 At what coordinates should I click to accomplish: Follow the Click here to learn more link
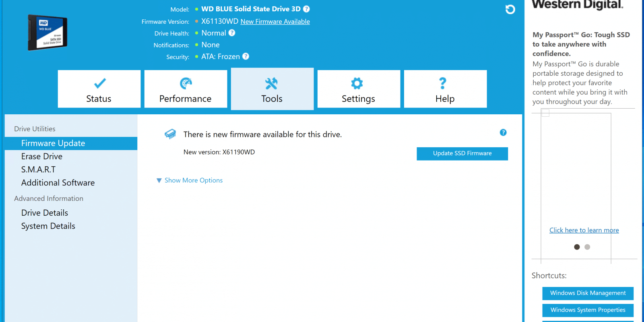pyautogui.click(x=584, y=230)
